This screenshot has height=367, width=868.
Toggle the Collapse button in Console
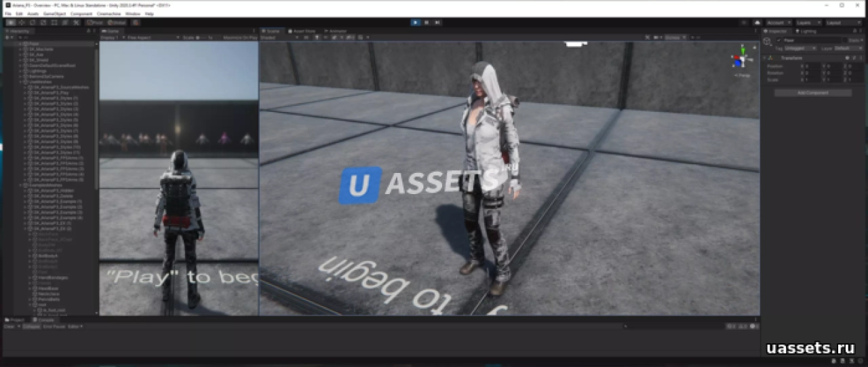31,326
